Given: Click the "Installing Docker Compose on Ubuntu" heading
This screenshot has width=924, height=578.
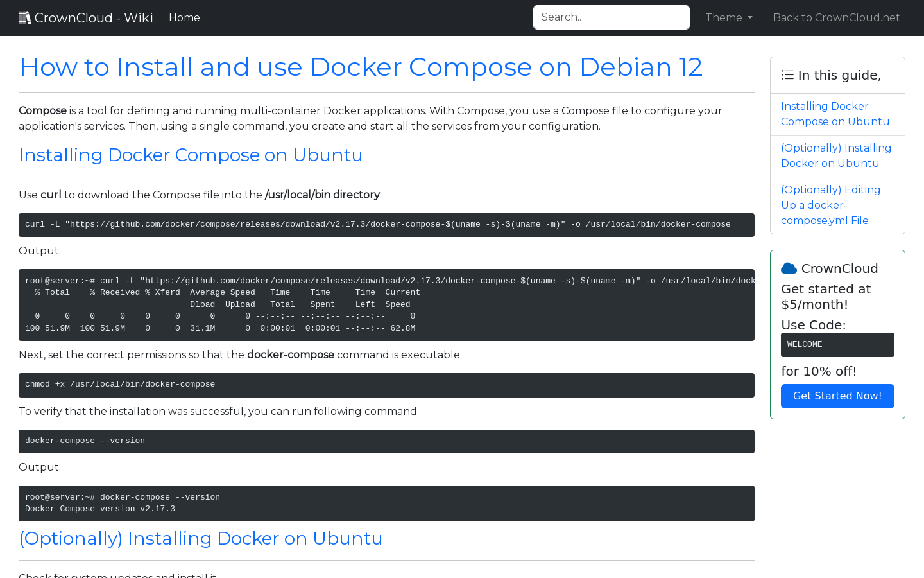Looking at the screenshot, I should [x=191, y=155].
